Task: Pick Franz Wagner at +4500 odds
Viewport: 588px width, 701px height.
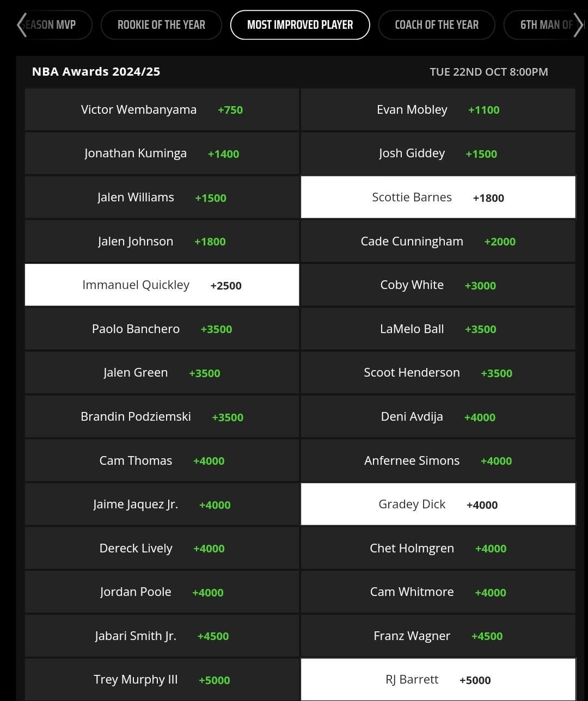Action: (438, 636)
